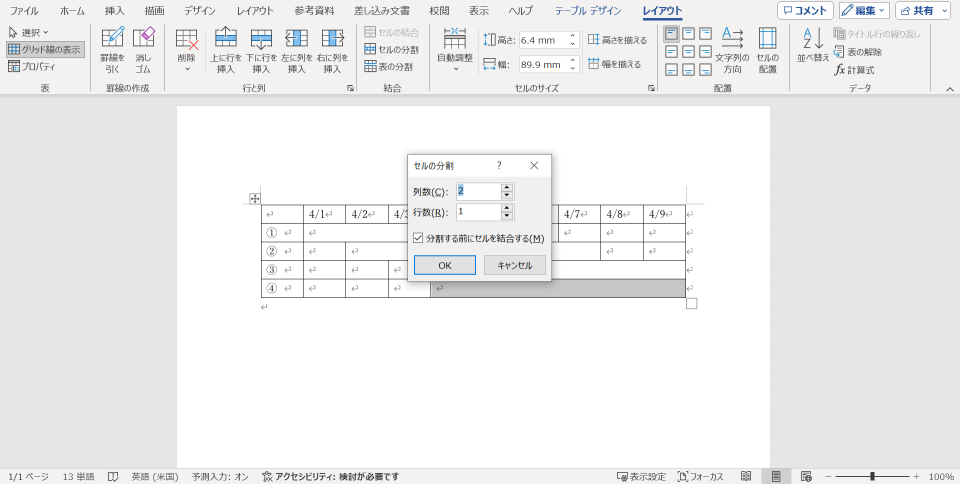Viewport: 960px width, 484px height.
Task: Align cell text top left
Action: click(672, 33)
